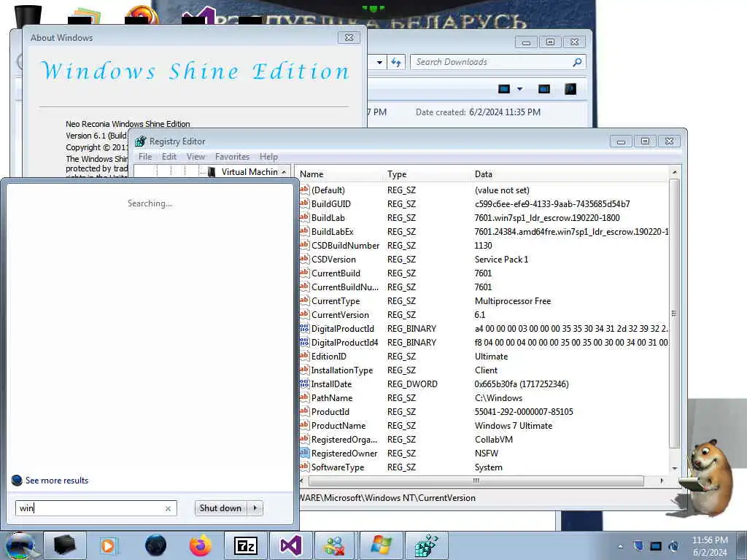Click the vertical scrollbar of the value list

click(x=673, y=313)
